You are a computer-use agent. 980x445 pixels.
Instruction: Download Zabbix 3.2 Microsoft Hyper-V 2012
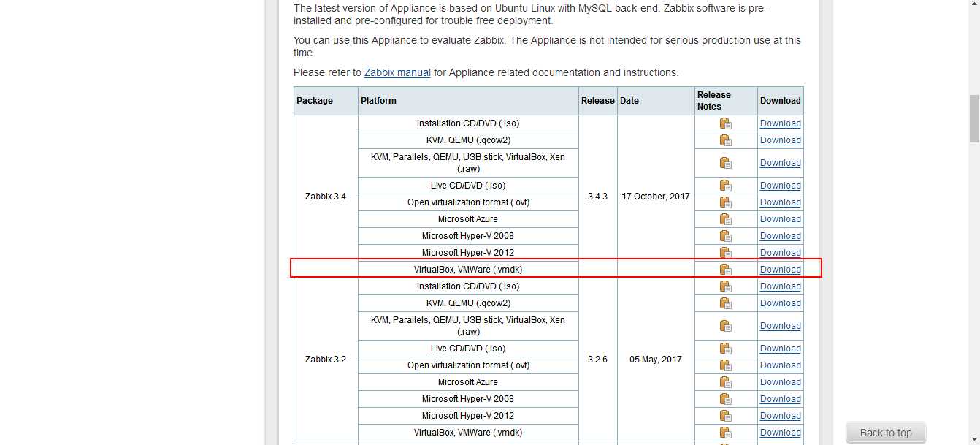coord(780,416)
